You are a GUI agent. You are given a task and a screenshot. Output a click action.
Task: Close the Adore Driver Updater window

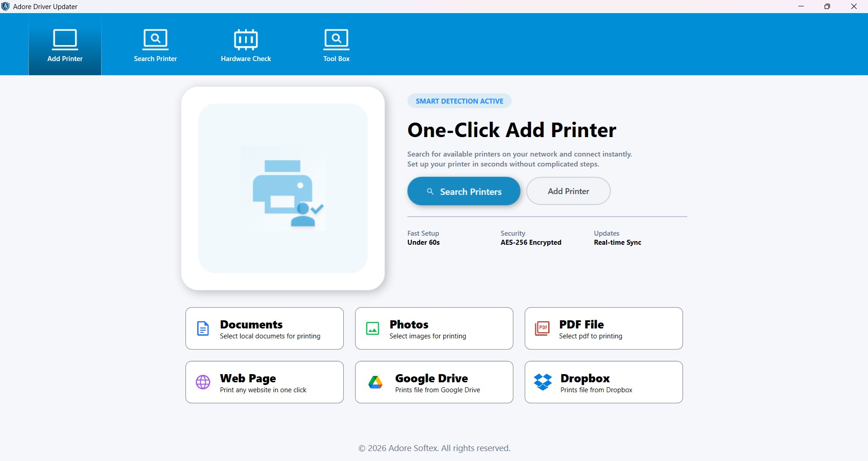854,6
